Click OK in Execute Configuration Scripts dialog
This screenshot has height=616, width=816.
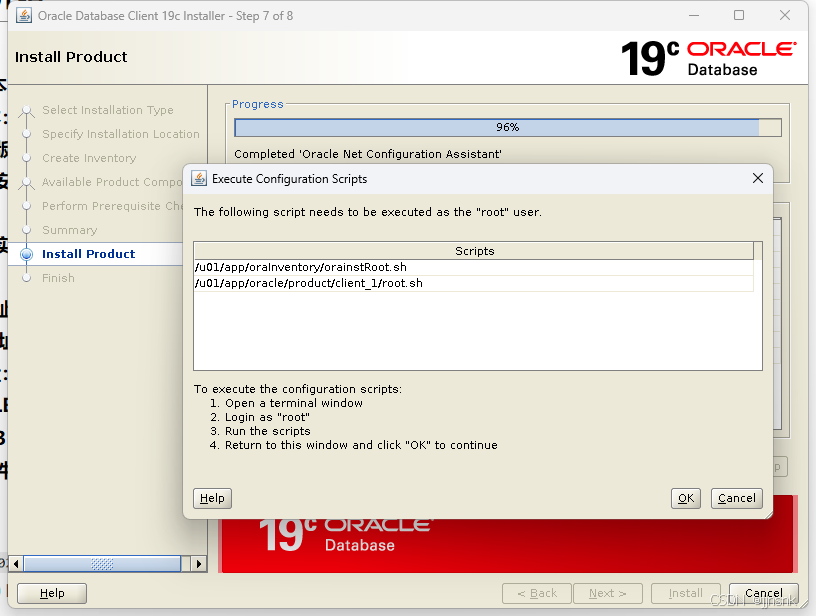coord(685,498)
